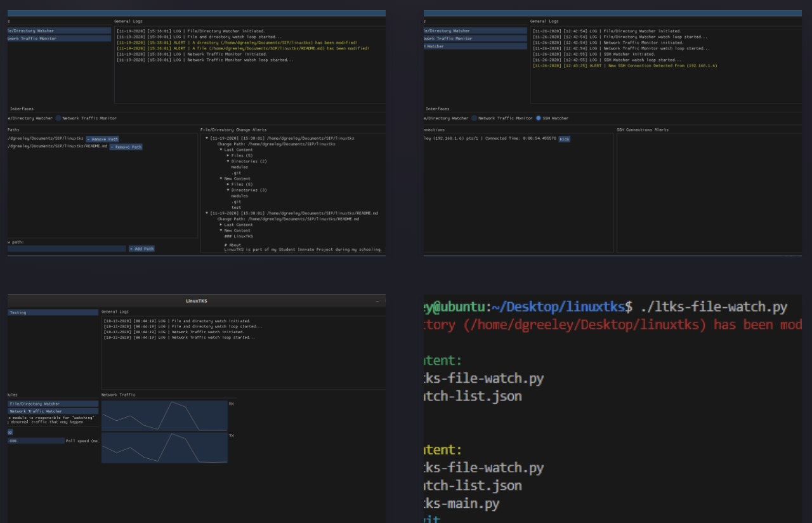Viewport: 812px width, 523px height.
Task: Open File/Directory Watcher header in 11-19-2020 window
Action: coord(59,30)
